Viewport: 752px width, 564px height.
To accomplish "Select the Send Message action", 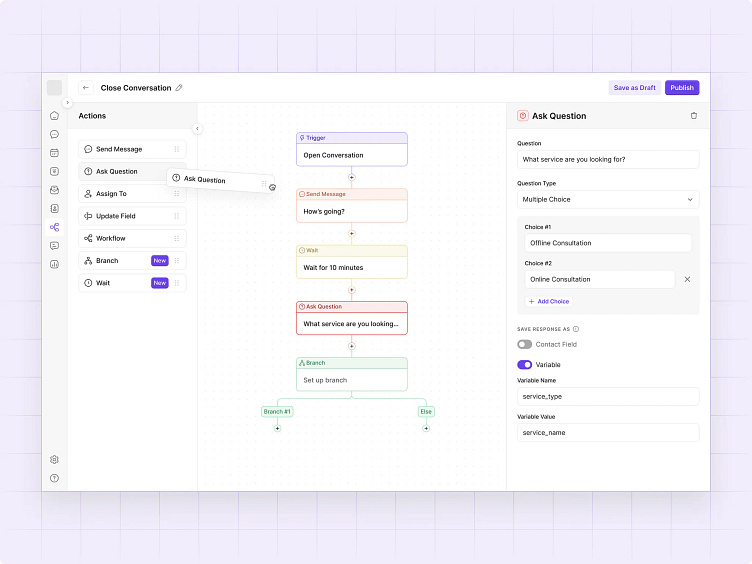I will click(x=132, y=149).
